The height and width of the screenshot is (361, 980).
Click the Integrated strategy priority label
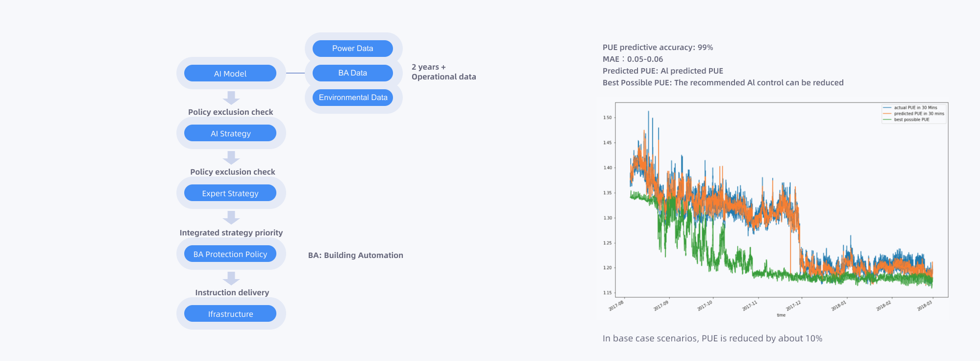click(x=231, y=232)
